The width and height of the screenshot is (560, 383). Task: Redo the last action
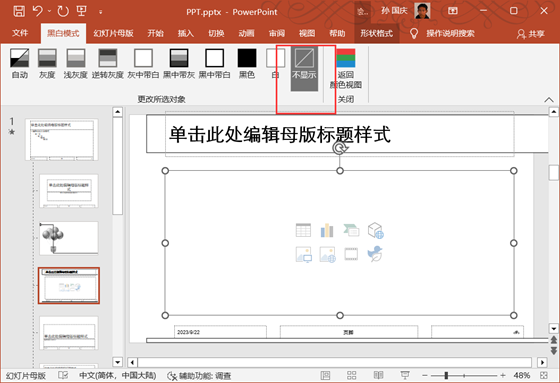click(63, 11)
